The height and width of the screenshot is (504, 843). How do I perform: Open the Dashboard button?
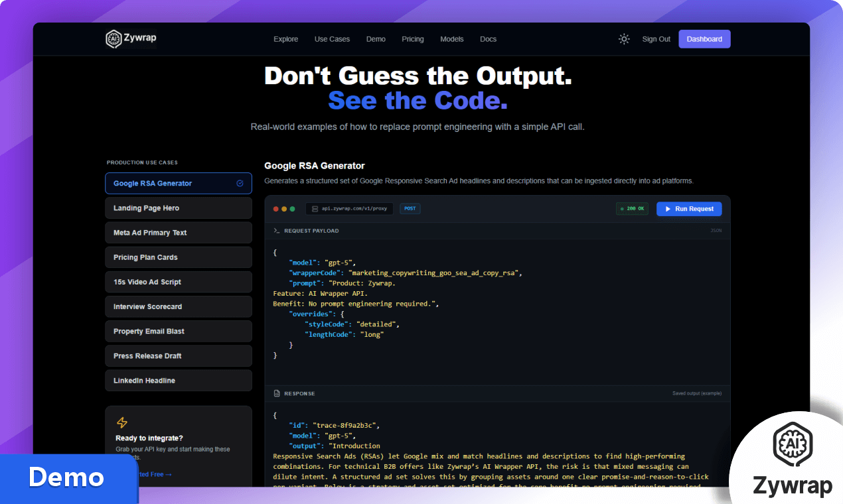tap(704, 39)
